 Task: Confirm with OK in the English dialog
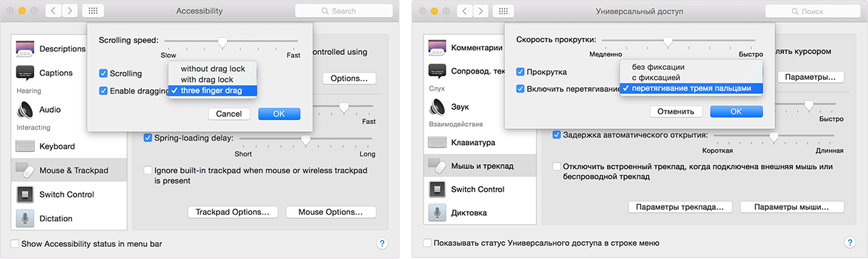coord(279,114)
